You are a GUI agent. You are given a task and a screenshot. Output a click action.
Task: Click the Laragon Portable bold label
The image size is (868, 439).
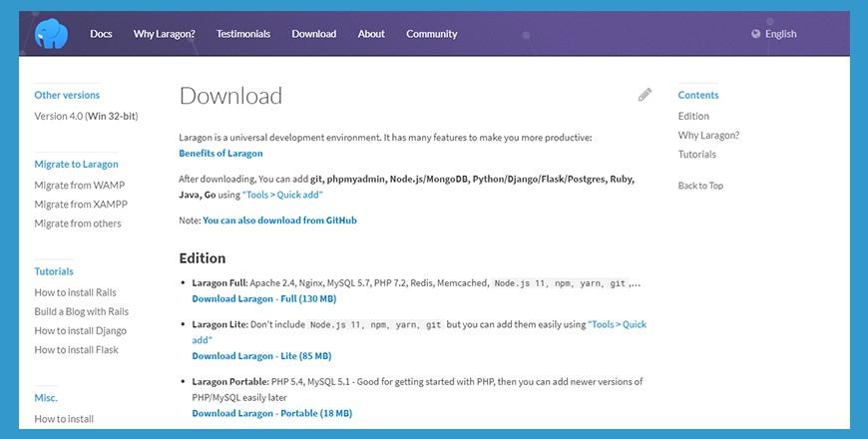(230, 382)
